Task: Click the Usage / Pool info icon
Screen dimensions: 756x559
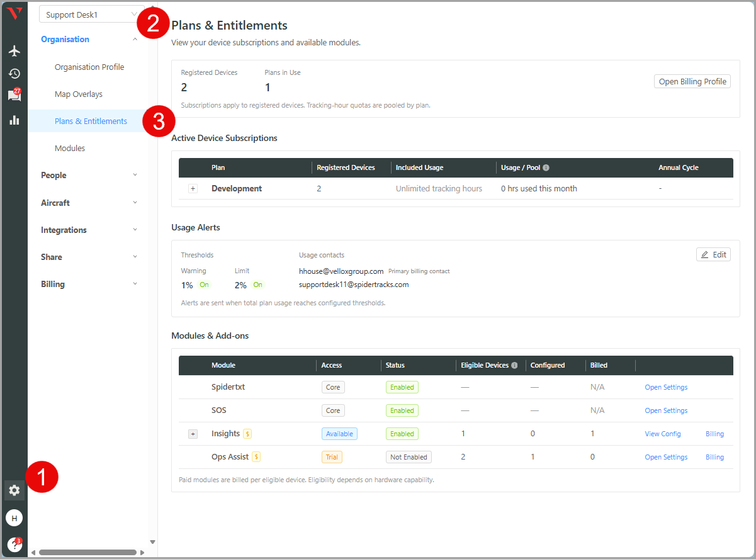Action: point(546,168)
